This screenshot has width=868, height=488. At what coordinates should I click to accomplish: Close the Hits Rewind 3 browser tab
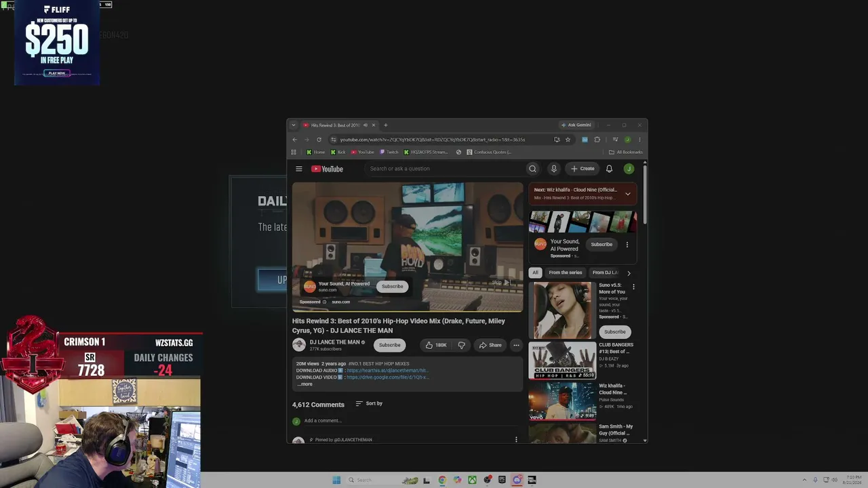[x=373, y=125]
